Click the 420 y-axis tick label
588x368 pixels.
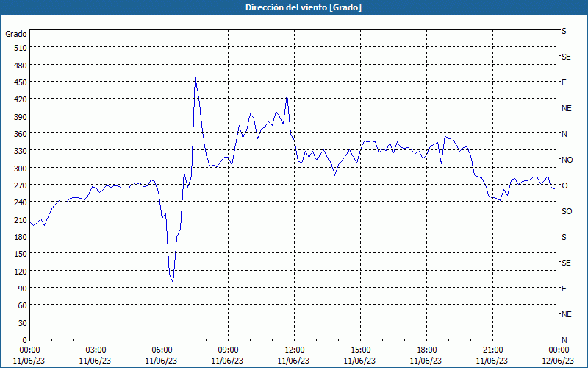click(x=21, y=99)
